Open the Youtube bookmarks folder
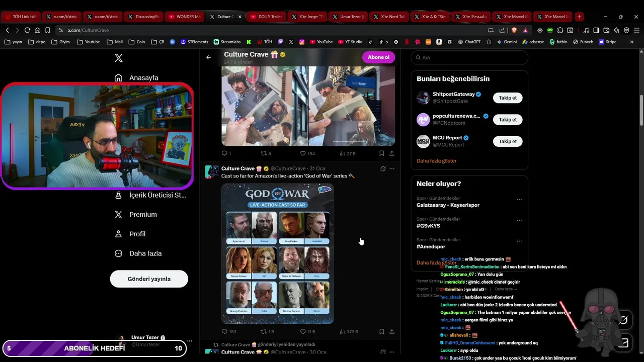Viewport: 644px width, 362px height. [x=88, y=42]
